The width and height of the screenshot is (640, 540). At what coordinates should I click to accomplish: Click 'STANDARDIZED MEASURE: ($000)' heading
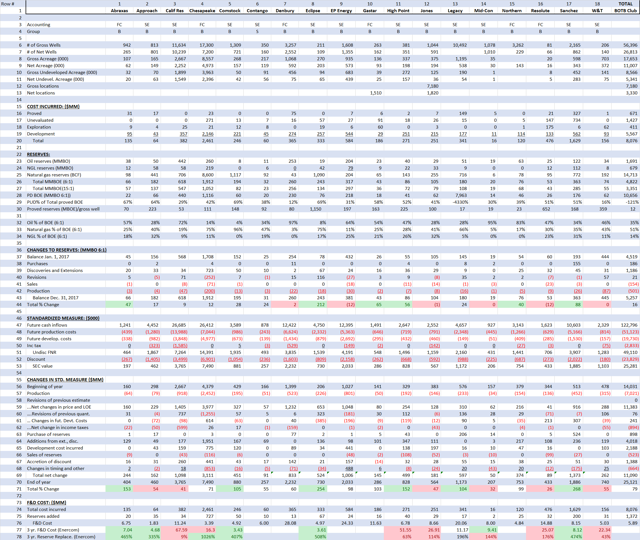point(63,318)
